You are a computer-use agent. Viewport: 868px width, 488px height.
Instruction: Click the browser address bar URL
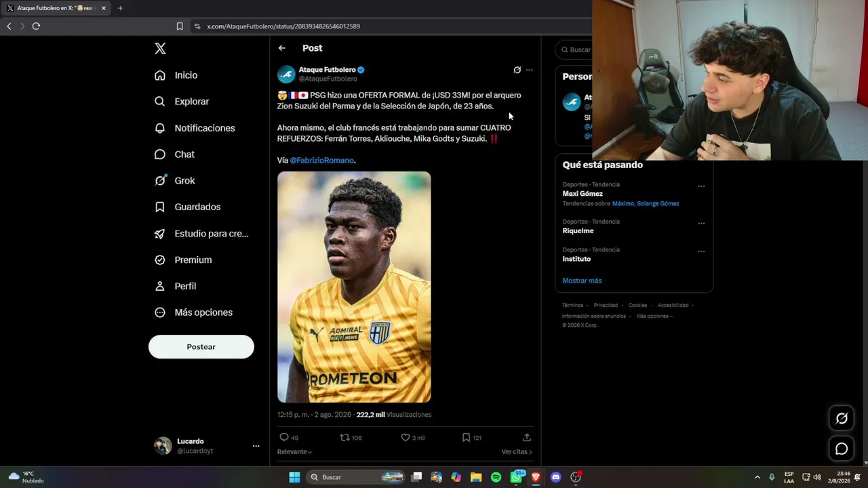click(x=283, y=26)
